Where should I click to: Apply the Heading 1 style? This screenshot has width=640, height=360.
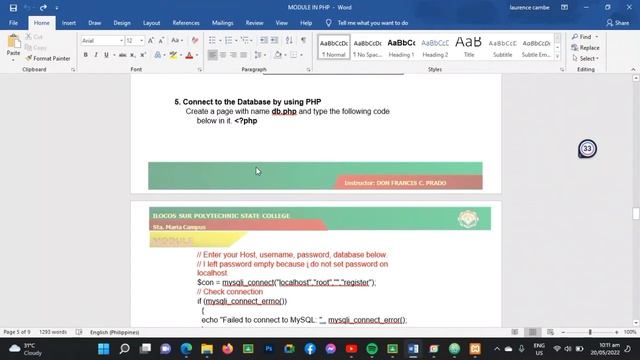[x=401, y=47]
